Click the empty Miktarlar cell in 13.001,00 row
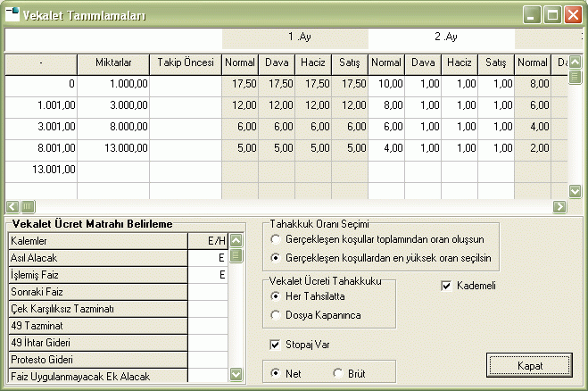Image resolution: width=588 pixels, height=391 pixels. [113, 171]
